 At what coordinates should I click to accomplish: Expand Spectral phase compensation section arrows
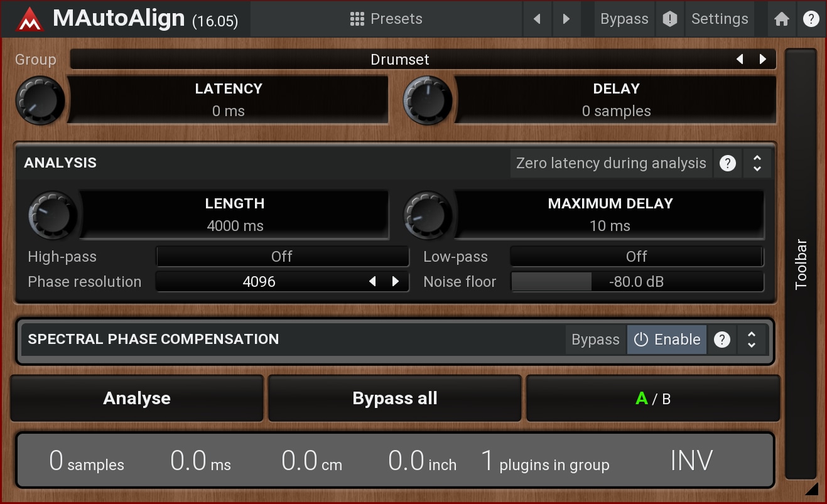(752, 340)
